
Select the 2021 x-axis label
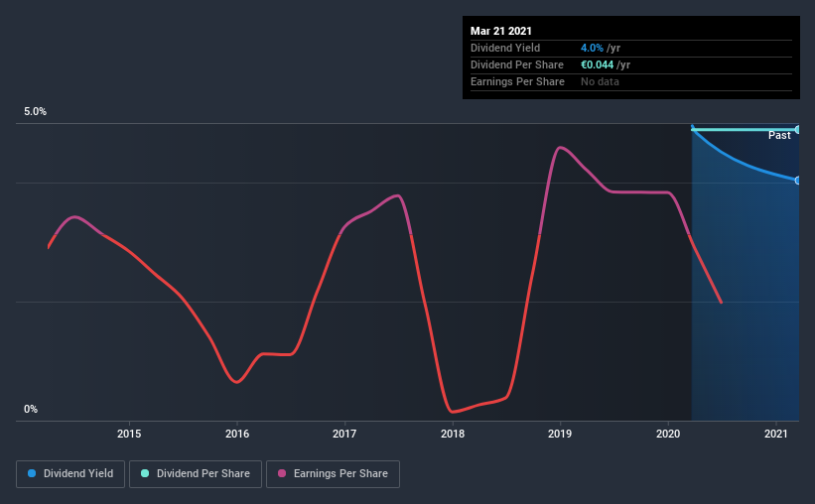click(776, 434)
